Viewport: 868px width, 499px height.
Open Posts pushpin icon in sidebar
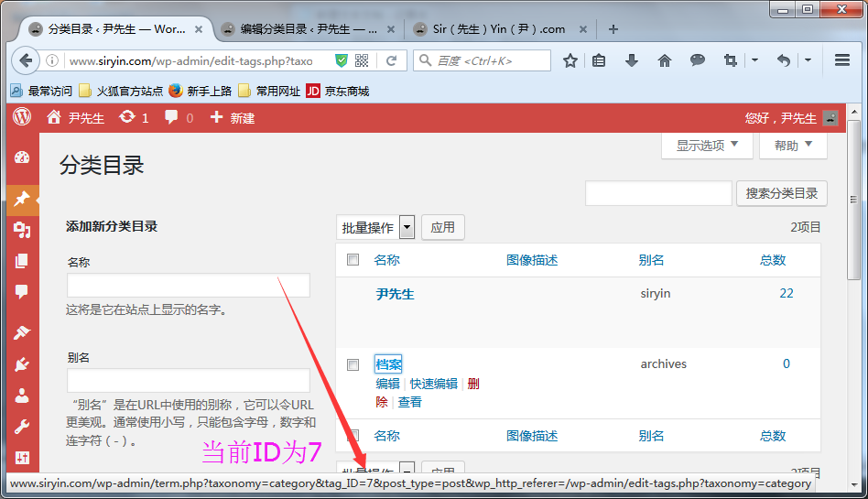point(22,199)
